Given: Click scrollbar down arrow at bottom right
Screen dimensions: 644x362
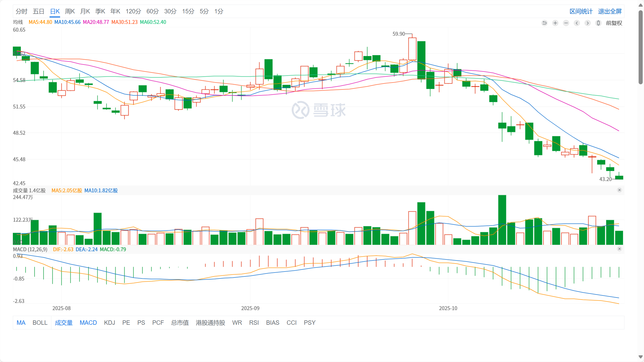Looking at the screenshot, I should (x=640, y=357).
